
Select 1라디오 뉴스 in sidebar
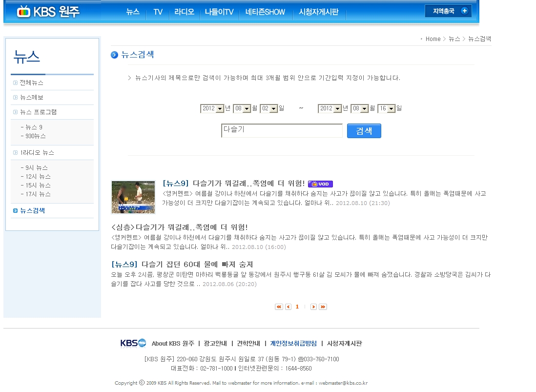[37, 153]
